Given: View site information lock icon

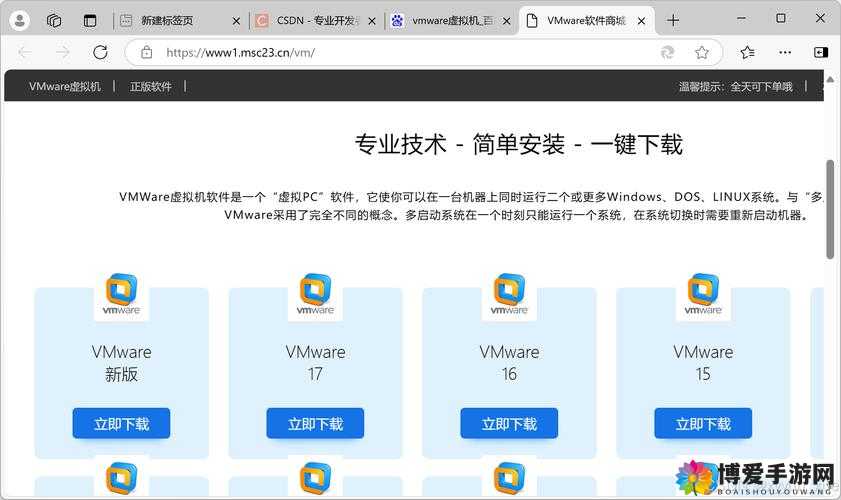Looking at the screenshot, I should coord(146,52).
